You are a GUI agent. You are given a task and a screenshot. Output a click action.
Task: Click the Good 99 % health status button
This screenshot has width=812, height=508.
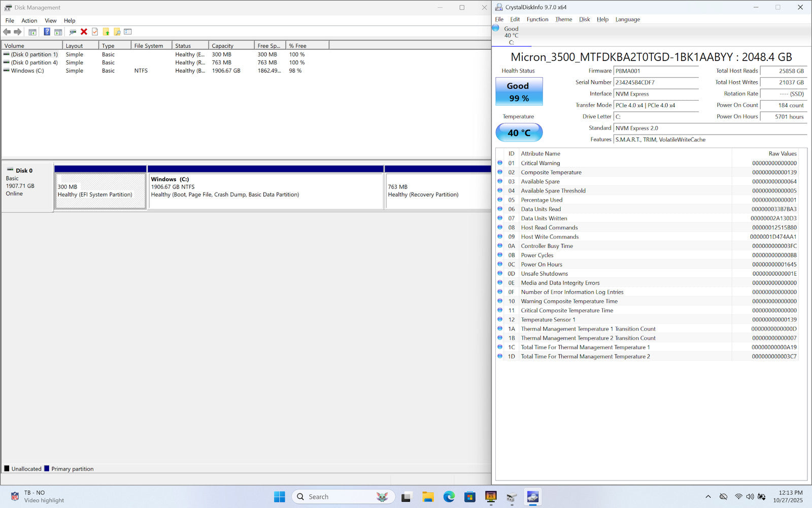(519, 91)
